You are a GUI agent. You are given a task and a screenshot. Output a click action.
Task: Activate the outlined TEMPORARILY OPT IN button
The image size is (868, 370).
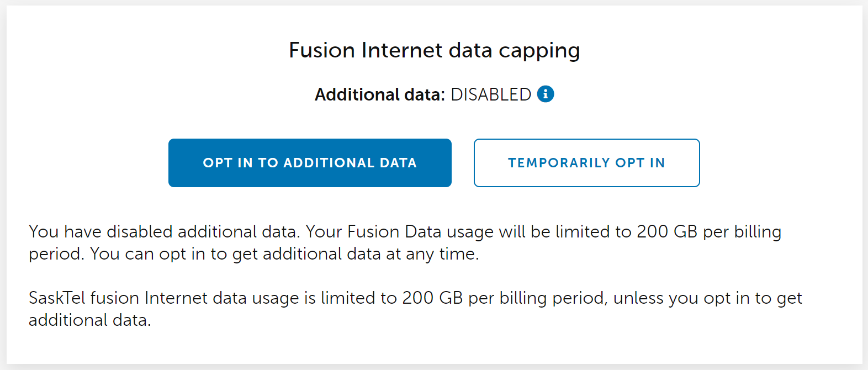[586, 162]
